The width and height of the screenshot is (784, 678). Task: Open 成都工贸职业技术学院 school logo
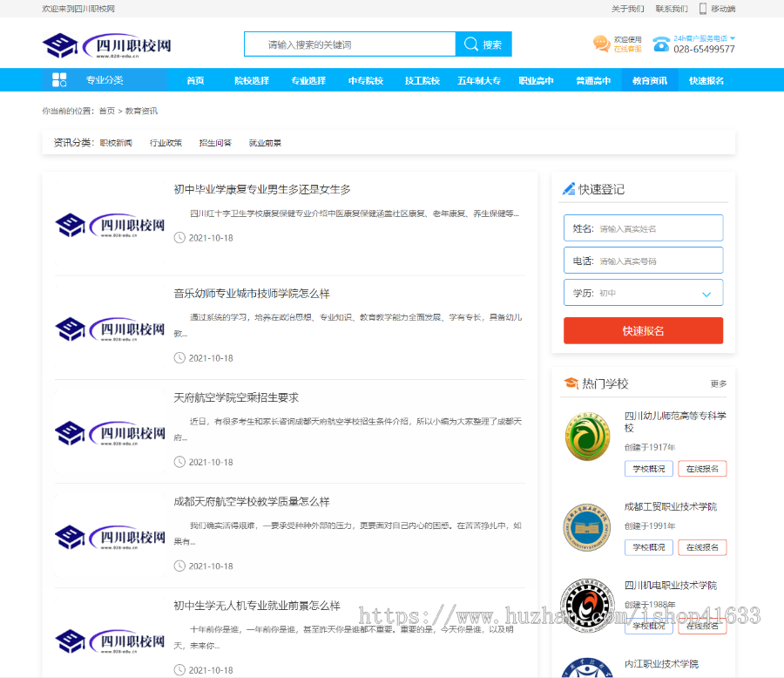pos(586,527)
